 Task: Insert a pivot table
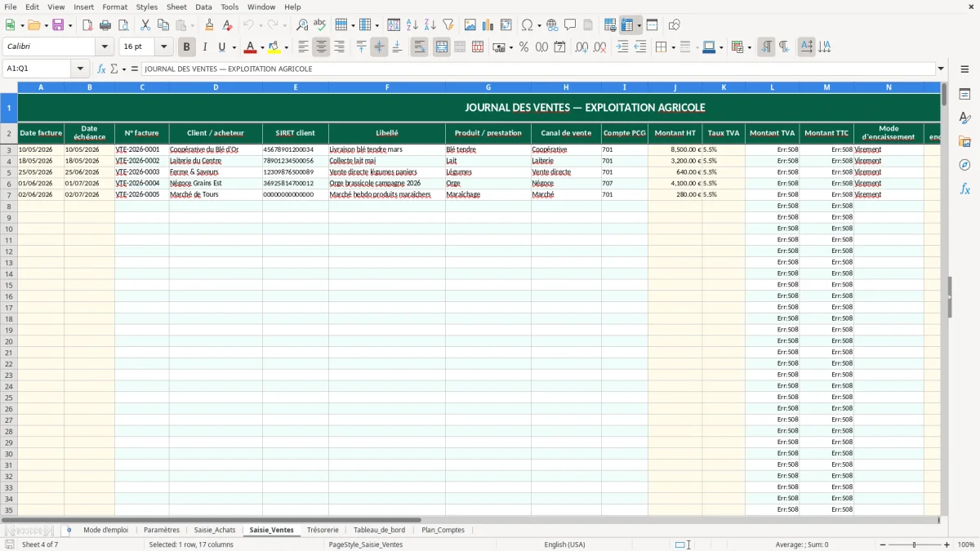pyautogui.click(x=506, y=25)
